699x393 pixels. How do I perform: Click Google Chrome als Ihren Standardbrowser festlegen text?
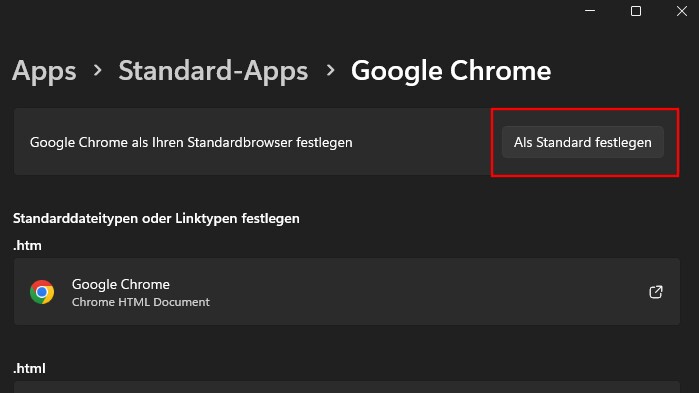pos(191,143)
